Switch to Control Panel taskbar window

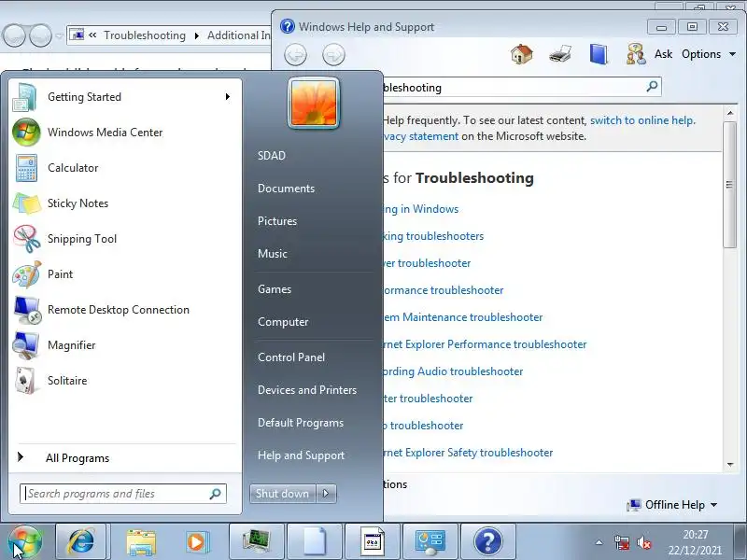430,541
